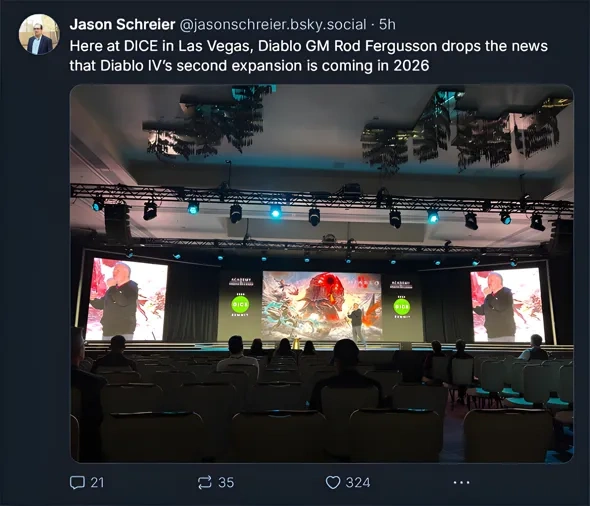Click the @jasonschreier.bsky.social handle
The width and height of the screenshot is (590, 506).
(273, 24)
